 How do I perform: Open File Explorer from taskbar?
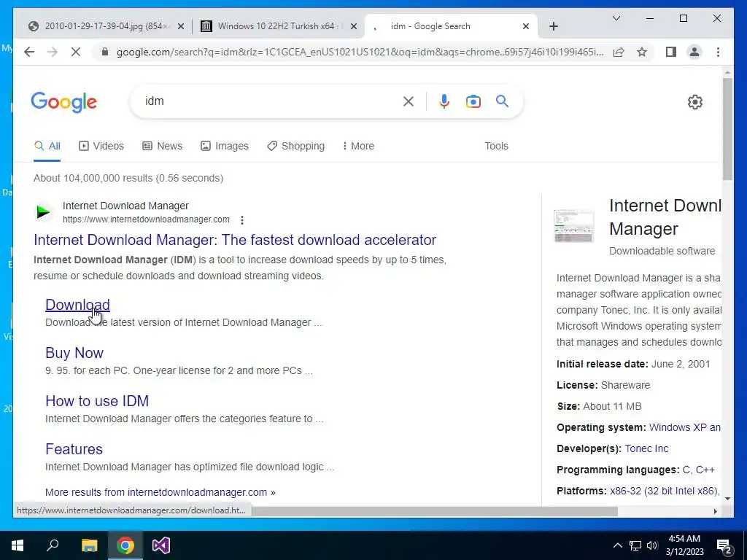point(89,545)
